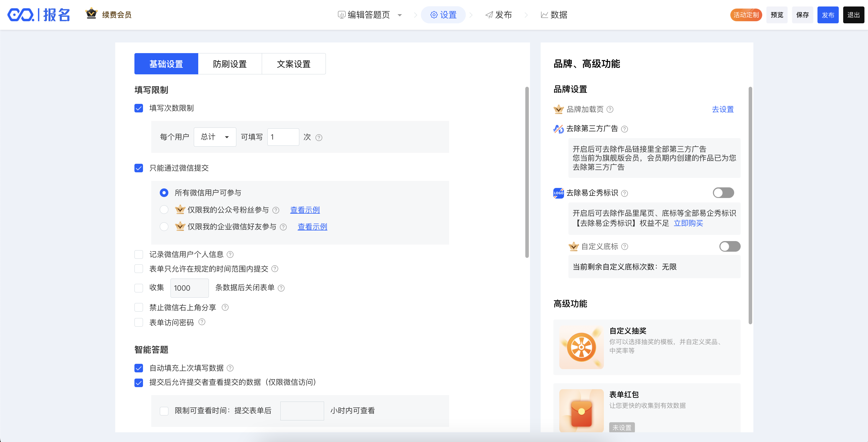This screenshot has height=442, width=868.
Task: Open the 总计 dropdown for fill count
Action: (215, 137)
